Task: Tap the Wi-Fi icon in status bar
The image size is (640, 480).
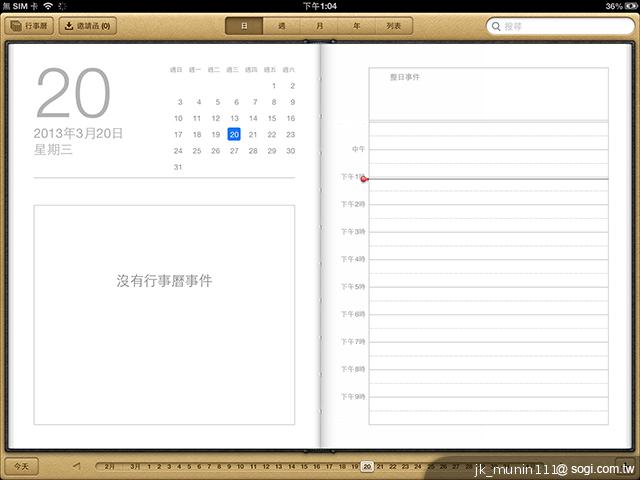Action: [48, 6]
